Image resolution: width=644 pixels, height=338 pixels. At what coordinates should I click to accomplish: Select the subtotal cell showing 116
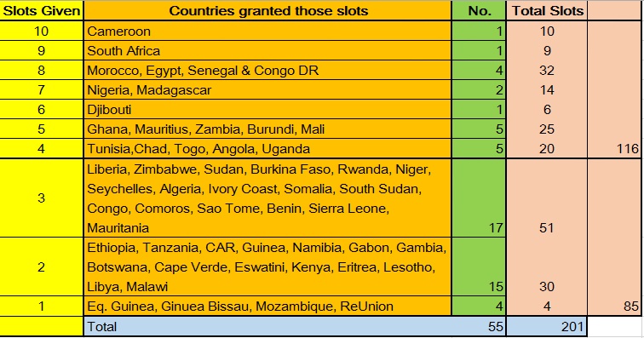coord(614,148)
